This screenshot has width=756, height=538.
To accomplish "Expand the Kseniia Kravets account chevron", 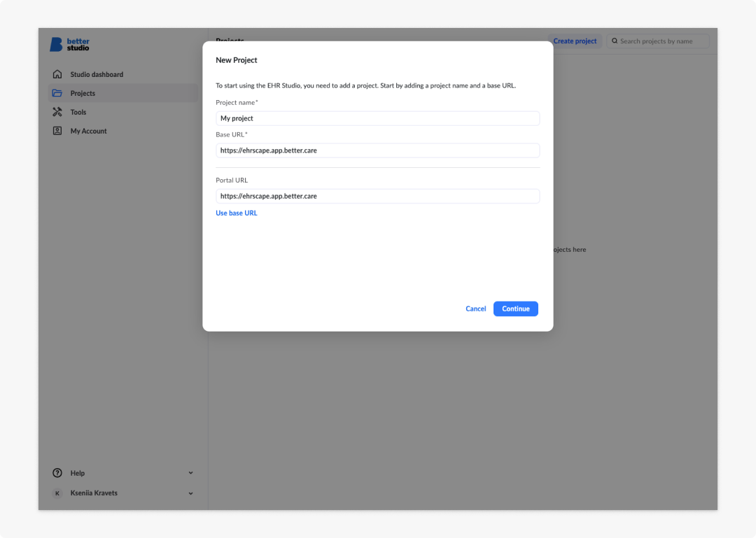I will (x=191, y=493).
